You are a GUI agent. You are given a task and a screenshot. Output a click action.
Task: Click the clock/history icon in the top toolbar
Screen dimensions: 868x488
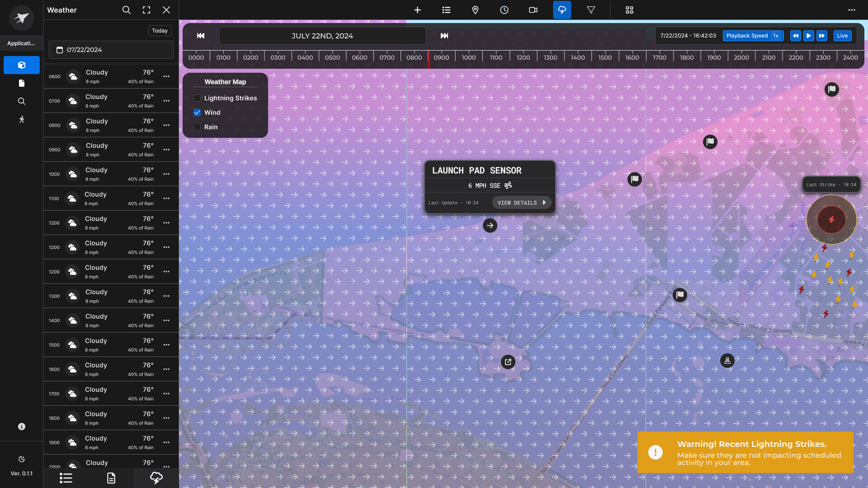click(x=504, y=9)
